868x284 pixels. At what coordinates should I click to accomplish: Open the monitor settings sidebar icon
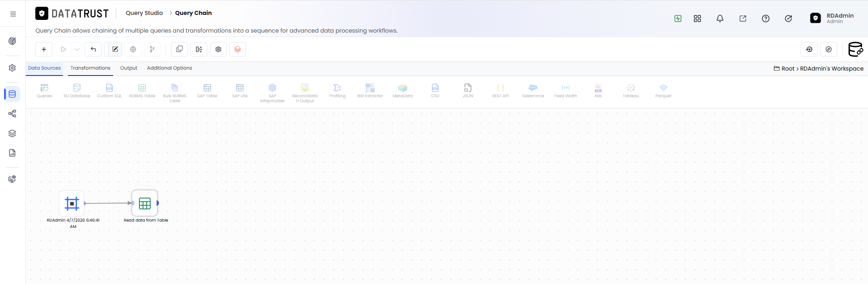pyautogui.click(x=13, y=179)
